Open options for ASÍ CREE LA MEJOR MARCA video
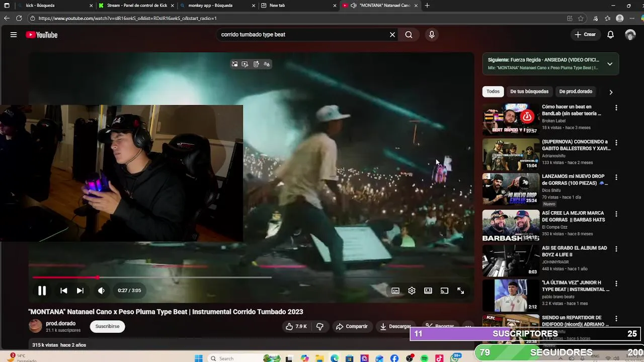Viewport: 644px width, 362px height. [x=616, y=214]
